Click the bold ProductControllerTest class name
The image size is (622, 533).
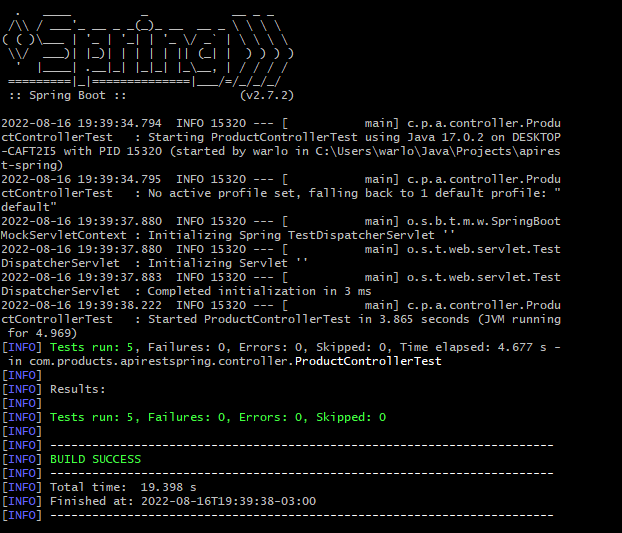click(x=368, y=361)
